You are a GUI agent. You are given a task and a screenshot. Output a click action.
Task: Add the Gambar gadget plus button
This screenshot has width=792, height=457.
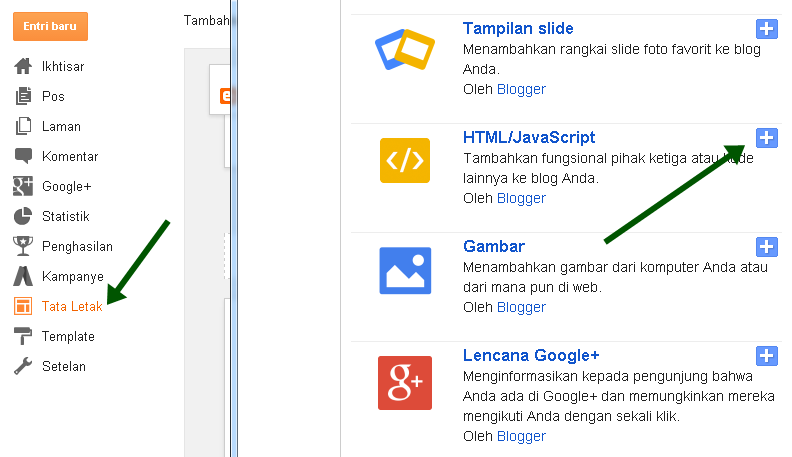point(767,246)
